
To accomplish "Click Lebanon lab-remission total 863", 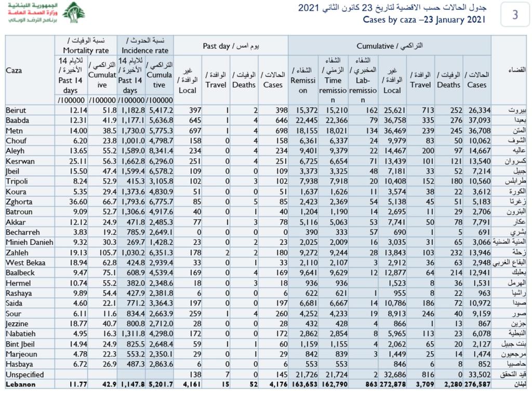I will (x=371, y=384).
